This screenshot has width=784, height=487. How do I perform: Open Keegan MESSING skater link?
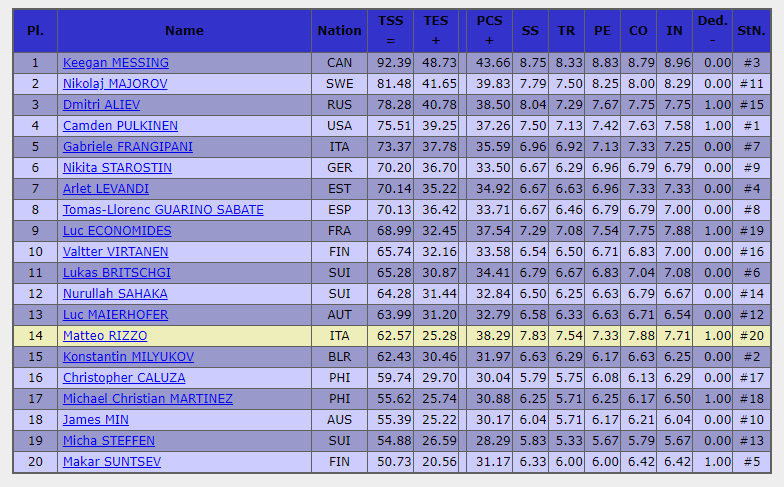point(115,63)
